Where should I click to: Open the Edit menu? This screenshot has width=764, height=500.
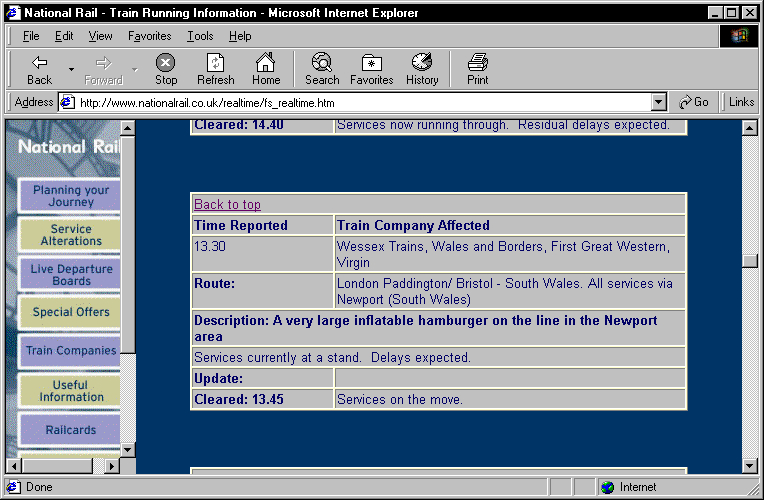[64, 36]
